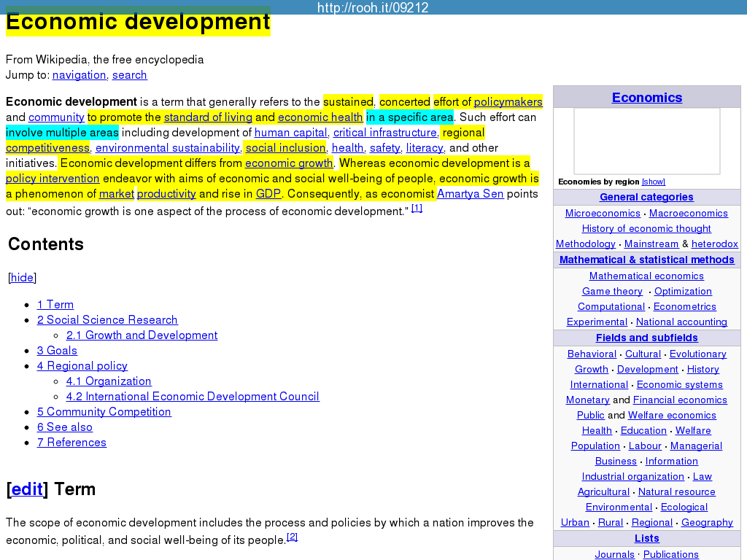747x560 pixels.
Task: Open the Game theory sidebar link
Action: click(612, 292)
